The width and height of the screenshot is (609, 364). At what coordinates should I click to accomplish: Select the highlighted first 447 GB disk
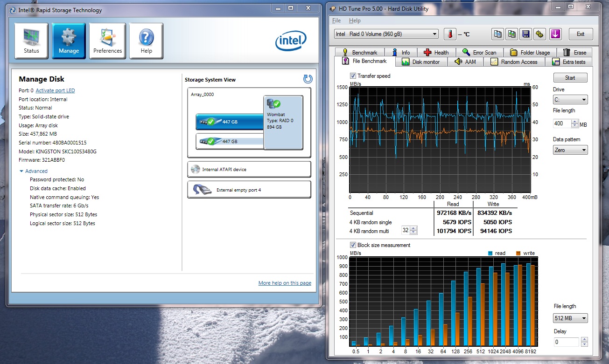point(230,122)
